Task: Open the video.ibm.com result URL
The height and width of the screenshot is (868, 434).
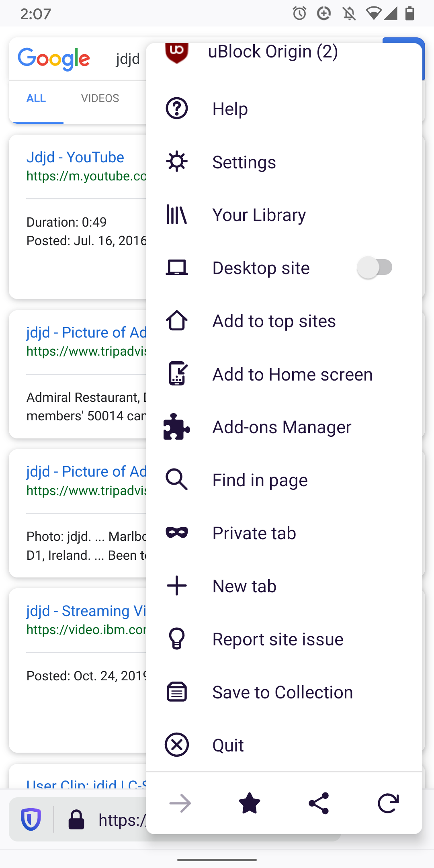Action: [86, 630]
